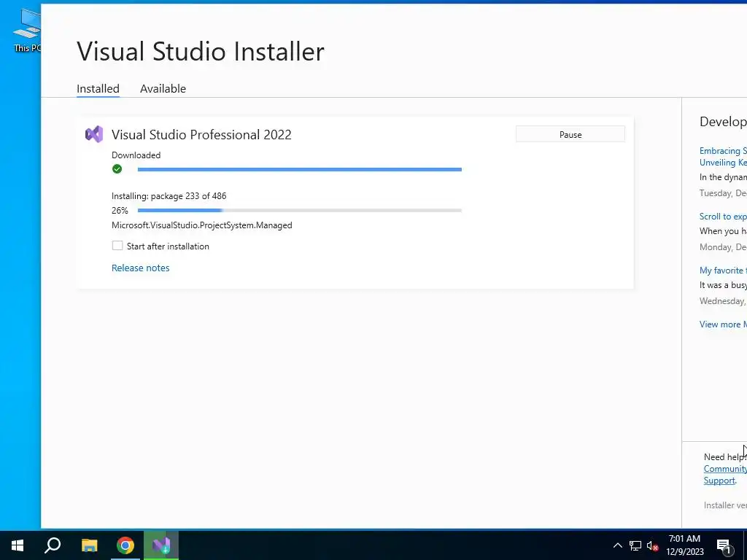The width and height of the screenshot is (747, 560).
Task: Open the 'My favorite' news link
Action: [x=723, y=270]
